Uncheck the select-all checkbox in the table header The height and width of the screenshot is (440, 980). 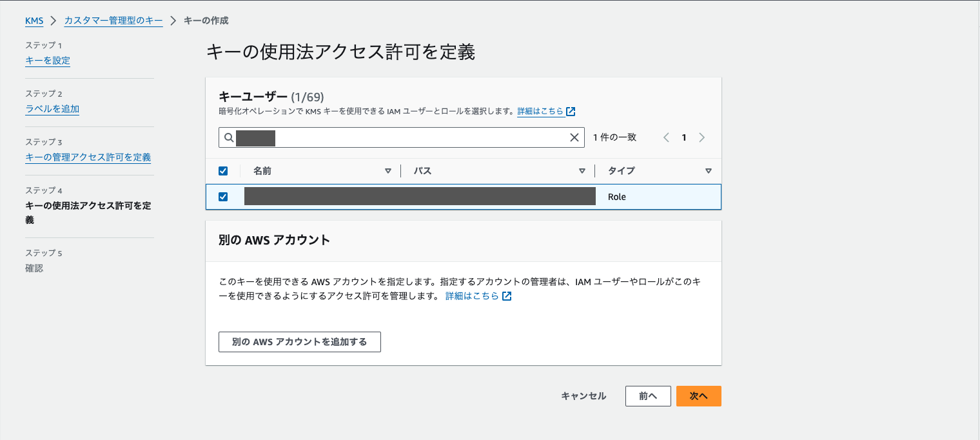(223, 170)
